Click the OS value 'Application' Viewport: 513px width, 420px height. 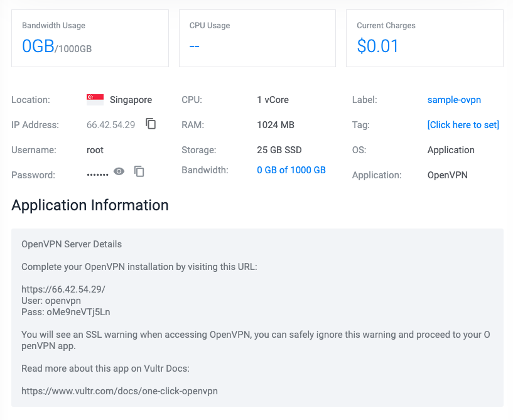[x=451, y=150]
